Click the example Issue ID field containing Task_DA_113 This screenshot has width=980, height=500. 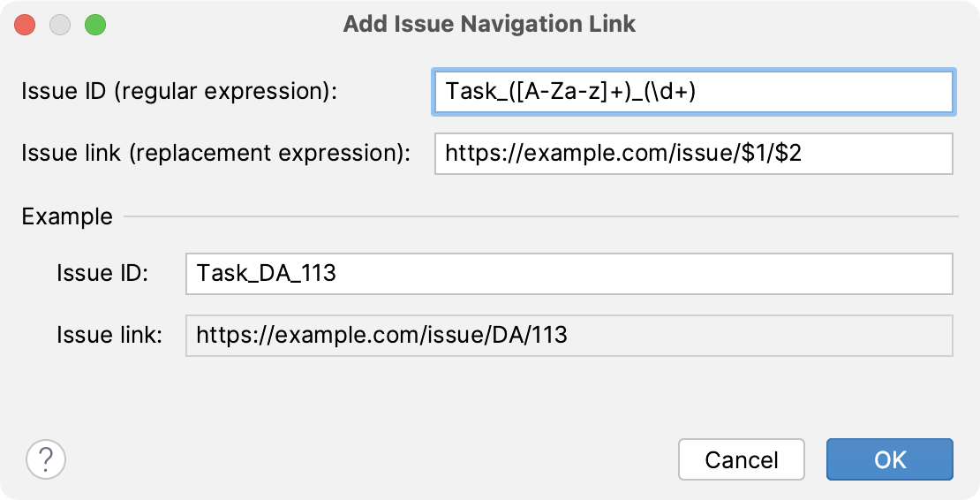(x=569, y=273)
